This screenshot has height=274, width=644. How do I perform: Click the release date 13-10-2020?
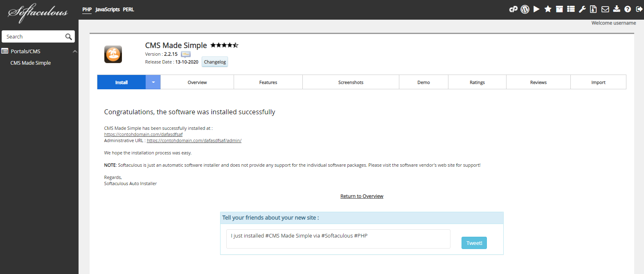tap(187, 62)
